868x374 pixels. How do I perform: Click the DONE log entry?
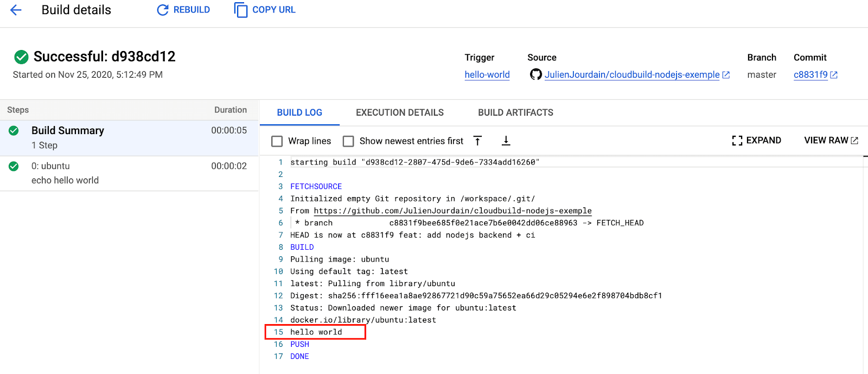[299, 357]
